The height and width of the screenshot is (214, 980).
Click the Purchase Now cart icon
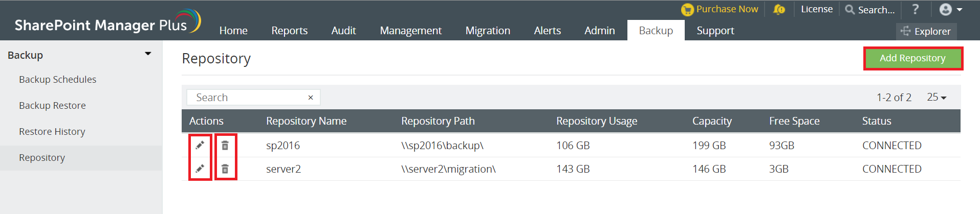[687, 10]
